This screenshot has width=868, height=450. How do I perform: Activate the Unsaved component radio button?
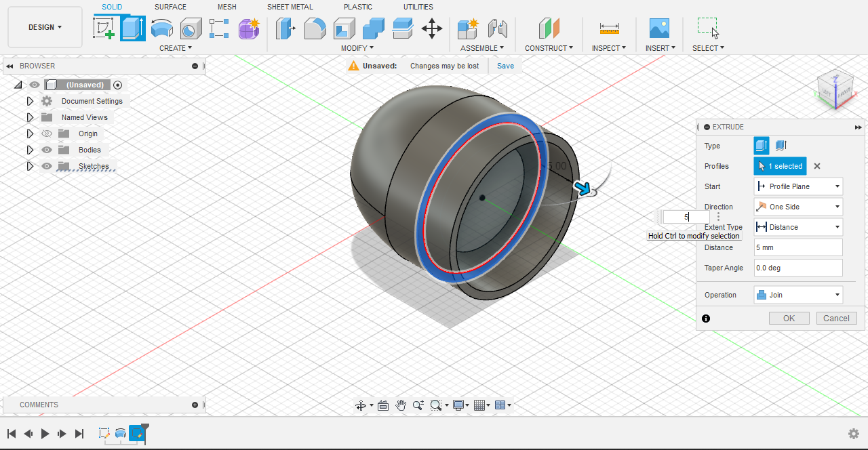click(118, 85)
